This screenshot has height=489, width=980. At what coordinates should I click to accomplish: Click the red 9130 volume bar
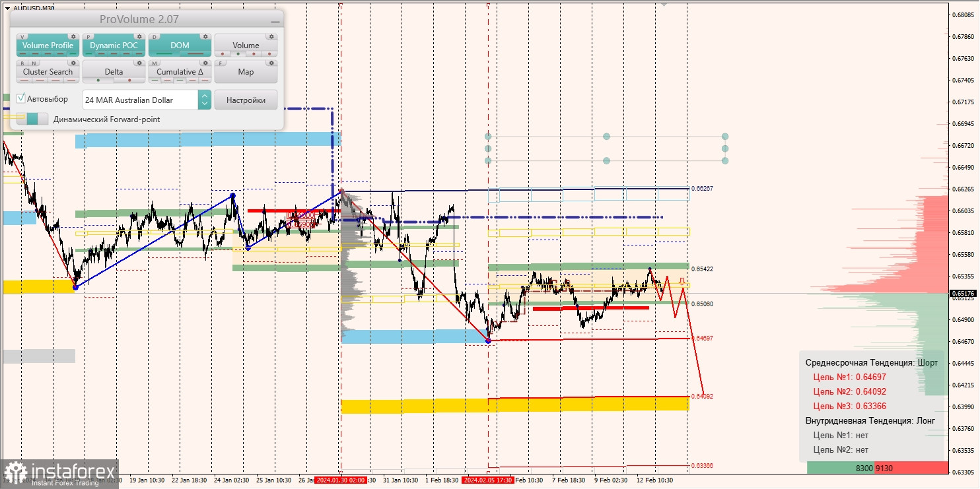911,468
